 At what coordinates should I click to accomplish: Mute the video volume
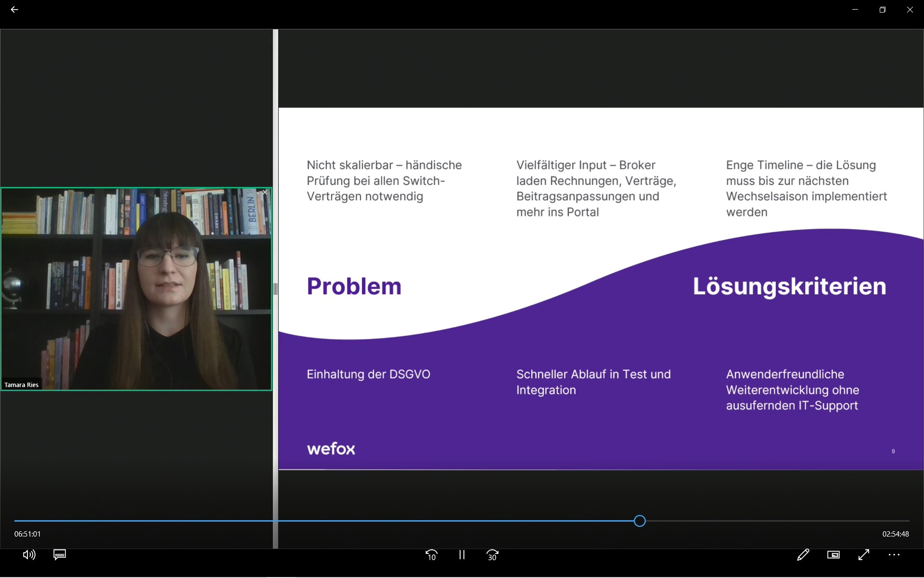point(29,555)
